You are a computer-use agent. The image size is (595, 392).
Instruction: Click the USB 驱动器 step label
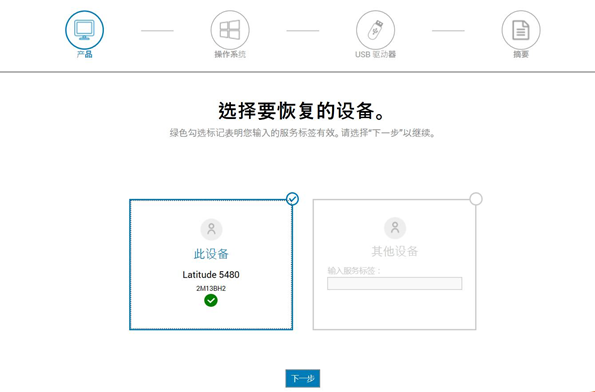point(375,55)
